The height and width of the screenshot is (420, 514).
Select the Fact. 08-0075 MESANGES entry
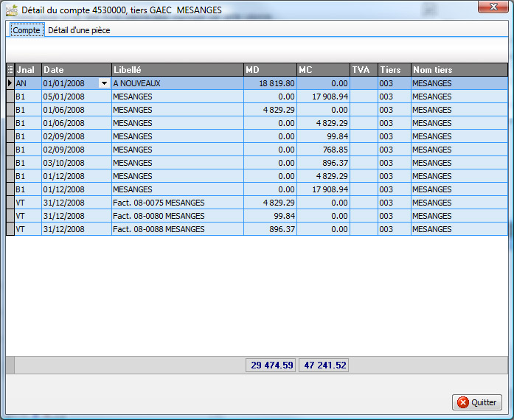(159, 203)
